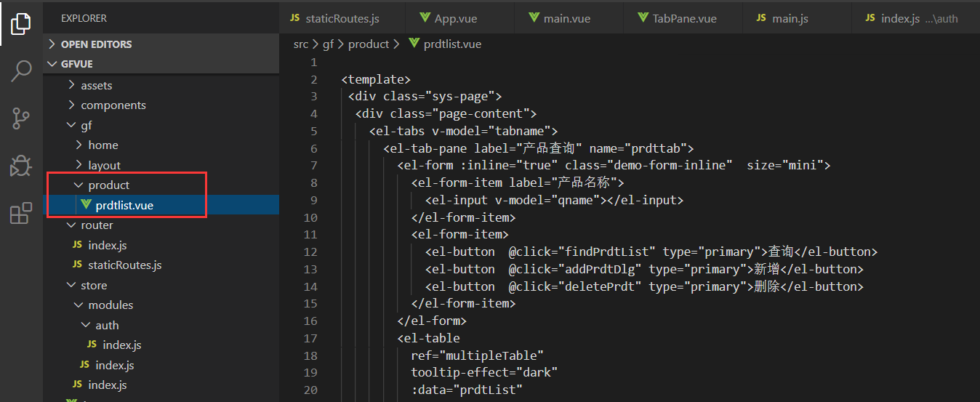Open index.js inside the auth folder

[x=161, y=345]
